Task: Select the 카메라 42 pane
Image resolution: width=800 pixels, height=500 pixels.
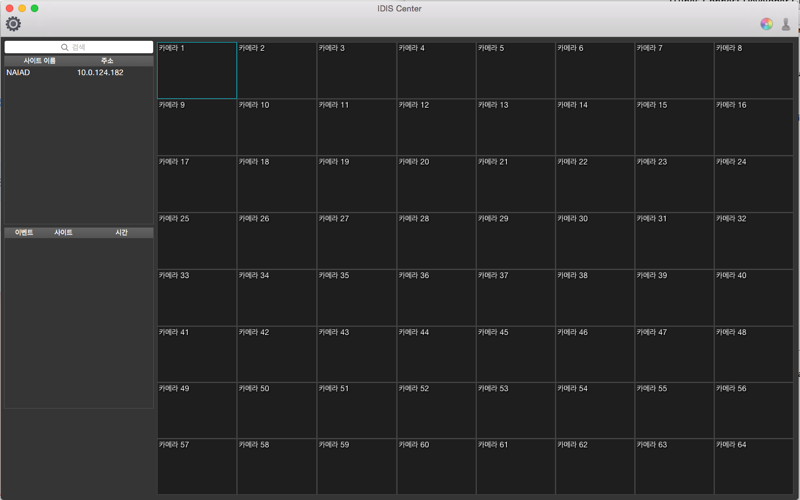Action: click(x=277, y=354)
